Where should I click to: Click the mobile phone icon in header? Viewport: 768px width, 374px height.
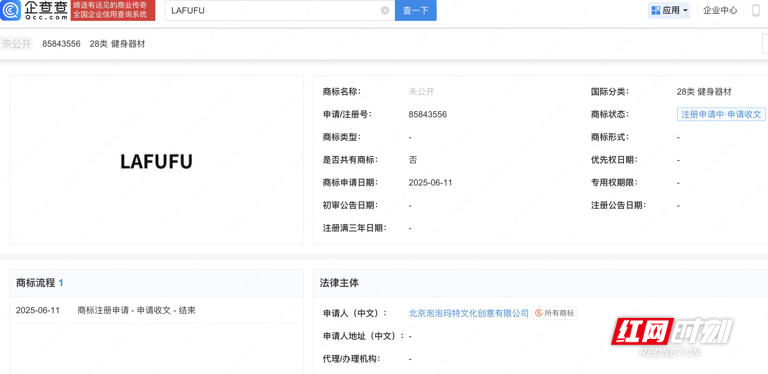pos(756,10)
